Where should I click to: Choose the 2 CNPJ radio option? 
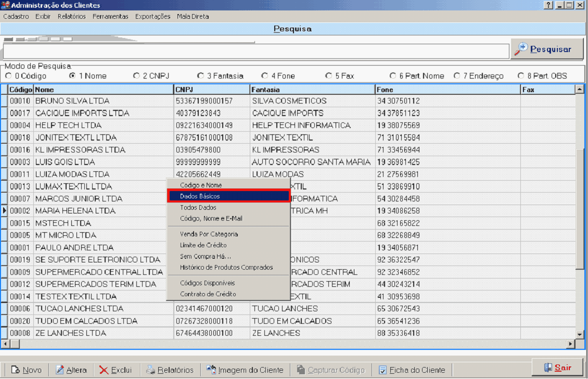tap(136, 76)
